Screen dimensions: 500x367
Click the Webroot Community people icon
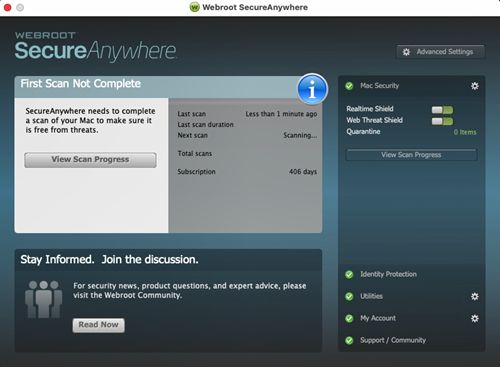43,299
